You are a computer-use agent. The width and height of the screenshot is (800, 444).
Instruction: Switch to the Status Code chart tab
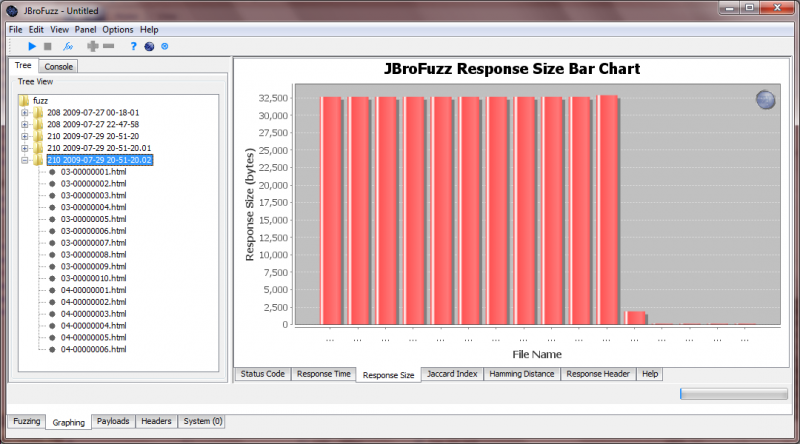coord(262,374)
